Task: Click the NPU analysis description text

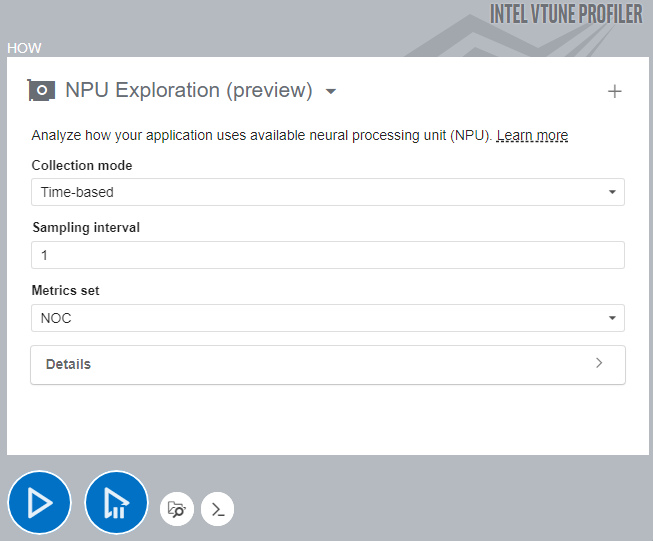Action: point(260,136)
